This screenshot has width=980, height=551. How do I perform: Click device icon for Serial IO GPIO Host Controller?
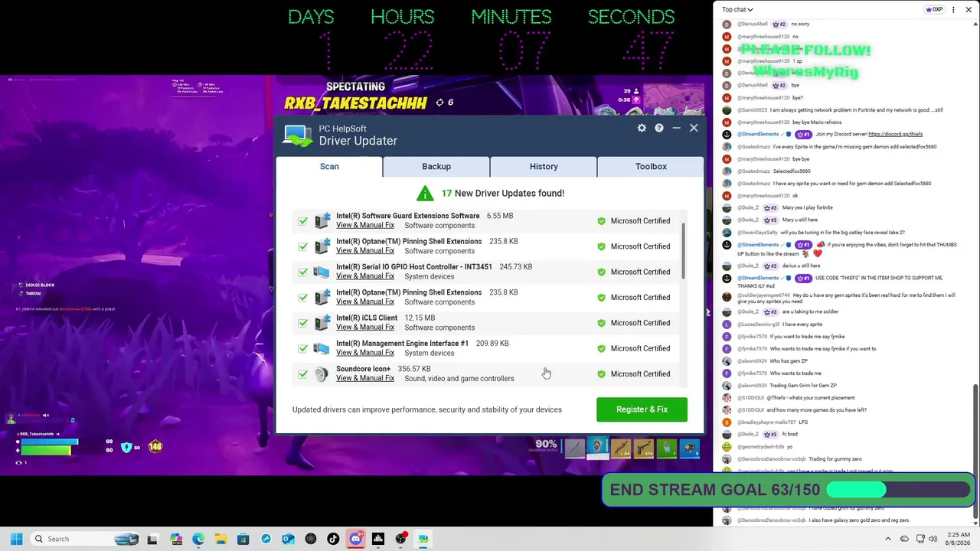[322, 272]
